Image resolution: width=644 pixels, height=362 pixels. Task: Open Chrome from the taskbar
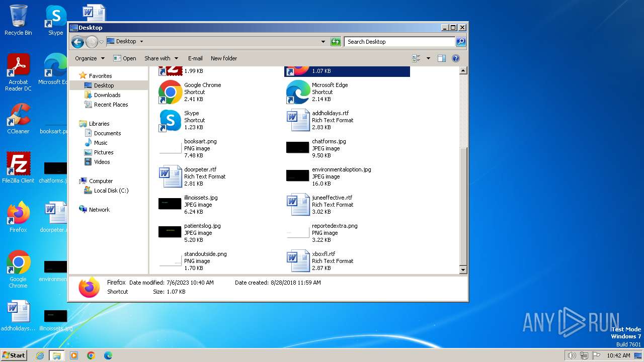(91, 355)
